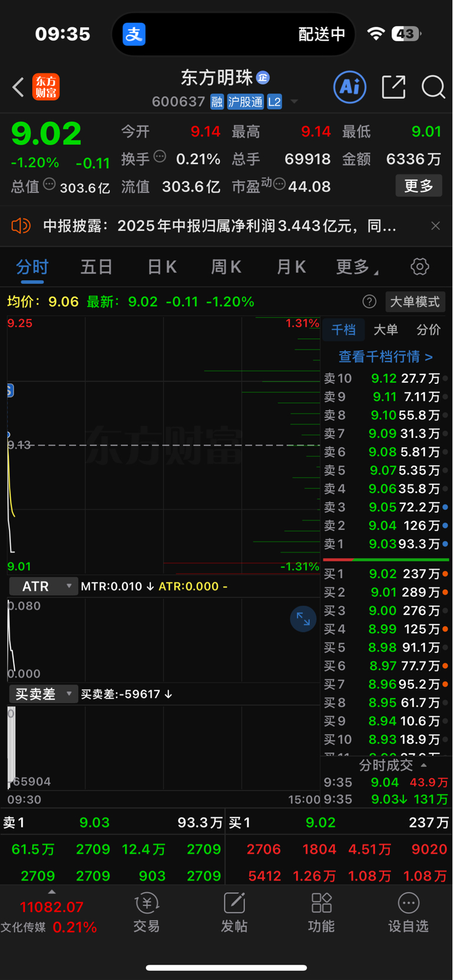Screen dimensions: 453x980
Task: Open chart settings gear icon
Action: (419, 267)
